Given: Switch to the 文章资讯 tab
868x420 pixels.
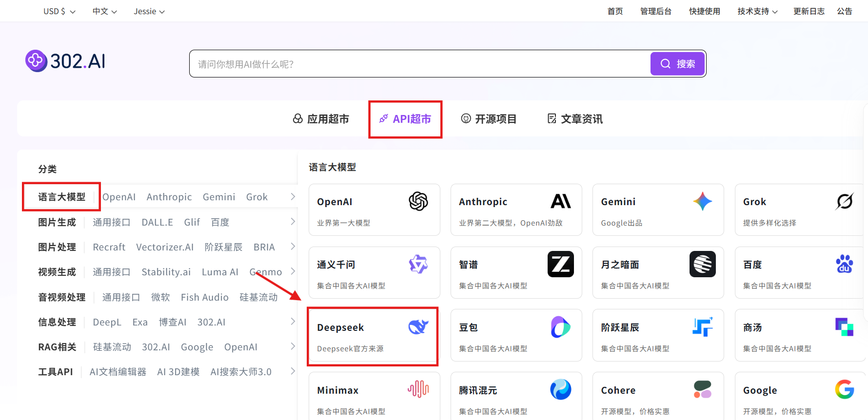Looking at the screenshot, I should click(575, 119).
